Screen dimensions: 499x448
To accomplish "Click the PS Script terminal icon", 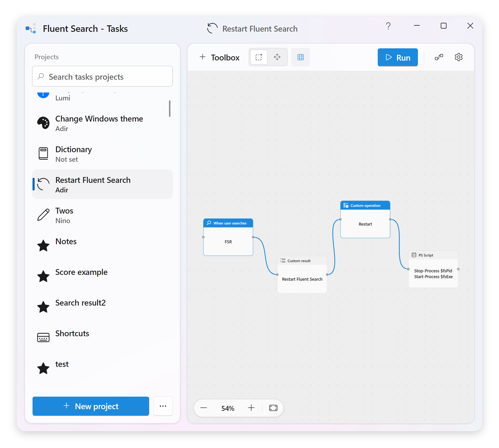I will pyautogui.click(x=414, y=255).
